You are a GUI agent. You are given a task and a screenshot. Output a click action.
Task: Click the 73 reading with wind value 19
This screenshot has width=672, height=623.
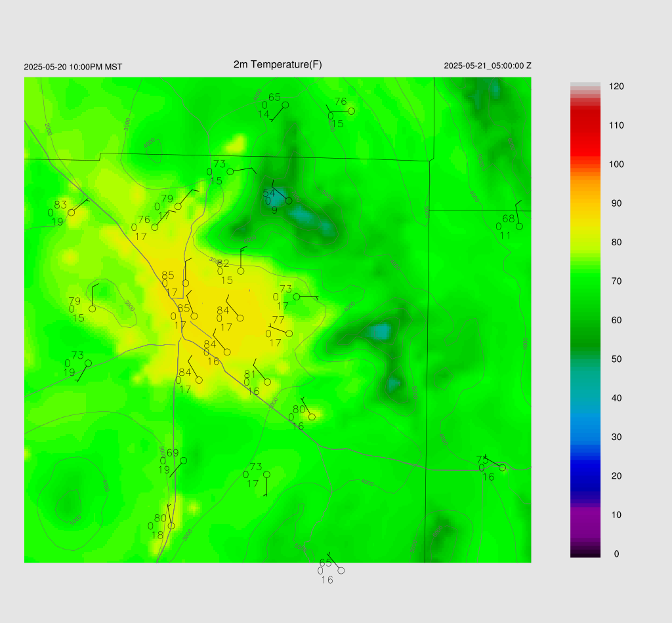coord(77,355)
